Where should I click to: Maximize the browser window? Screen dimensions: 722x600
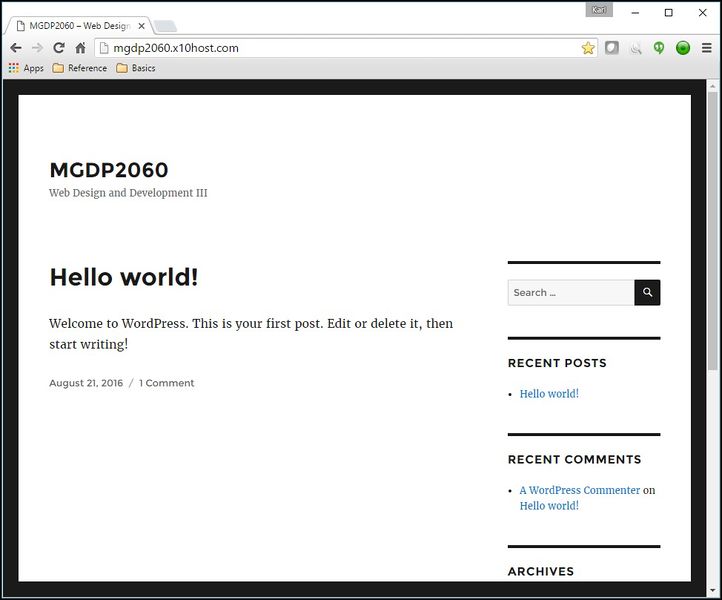coord(669,13)
